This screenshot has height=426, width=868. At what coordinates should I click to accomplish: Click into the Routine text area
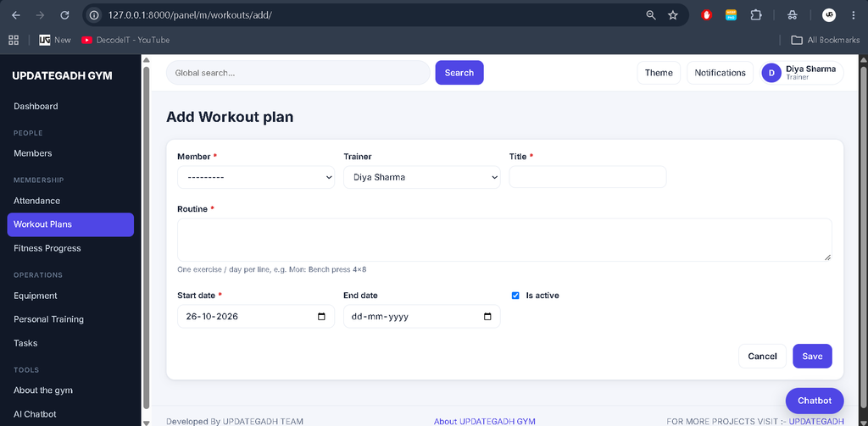point(504,240)
